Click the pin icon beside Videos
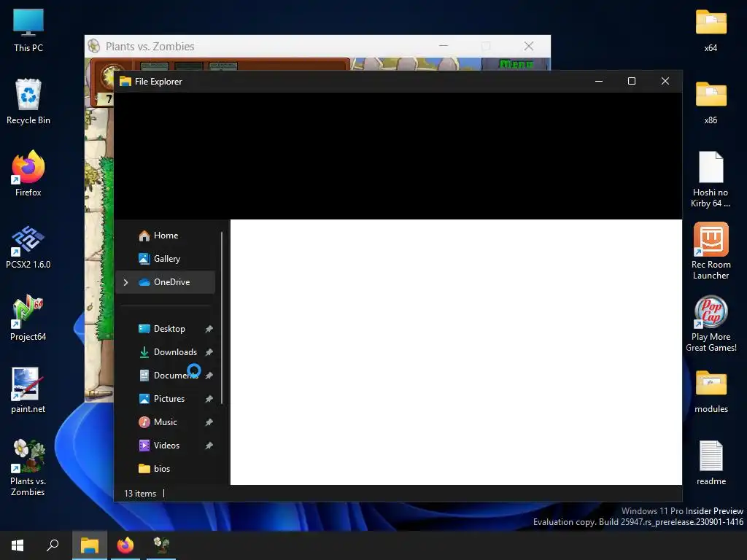This screenshot has height=560, width=747. pyautogui.click(x=209, y=446)
